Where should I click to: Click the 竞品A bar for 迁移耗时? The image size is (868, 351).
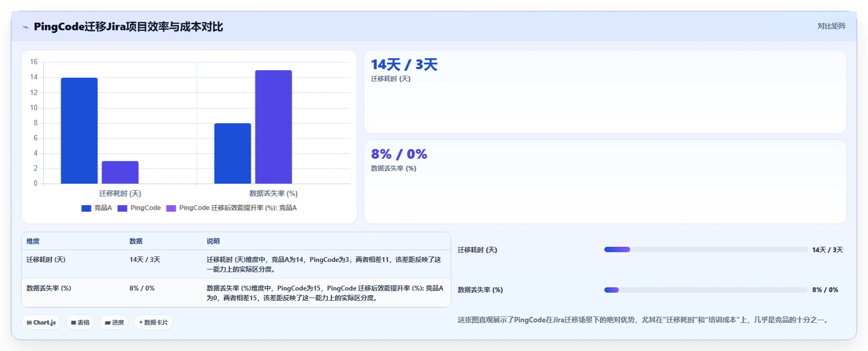[79, 131]
